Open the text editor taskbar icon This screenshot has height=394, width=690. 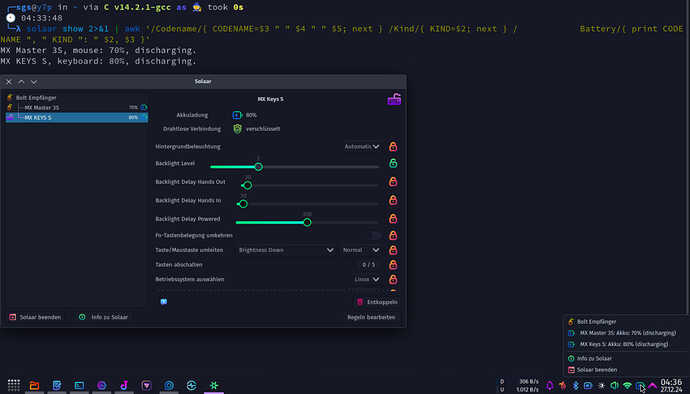[x=57, y=386]
